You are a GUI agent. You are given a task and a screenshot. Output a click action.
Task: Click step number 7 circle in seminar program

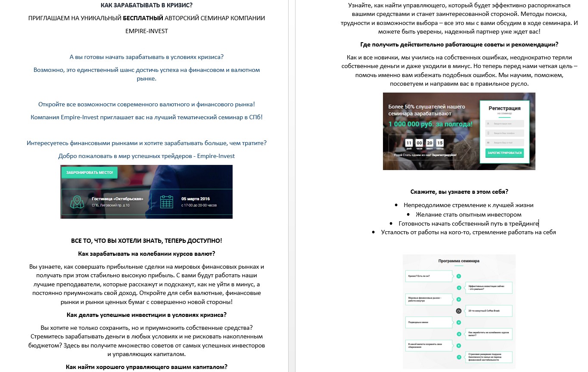click(459, 357)
